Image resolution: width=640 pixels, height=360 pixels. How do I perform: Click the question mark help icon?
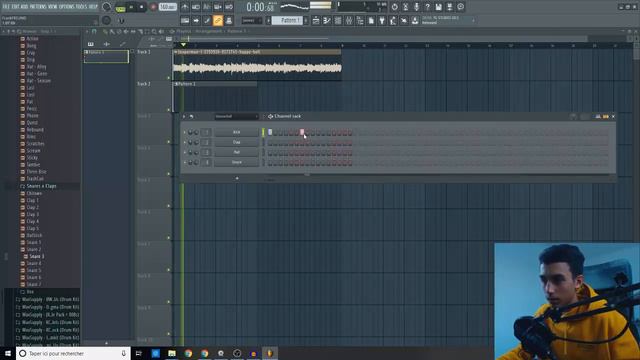pos(427,7)
